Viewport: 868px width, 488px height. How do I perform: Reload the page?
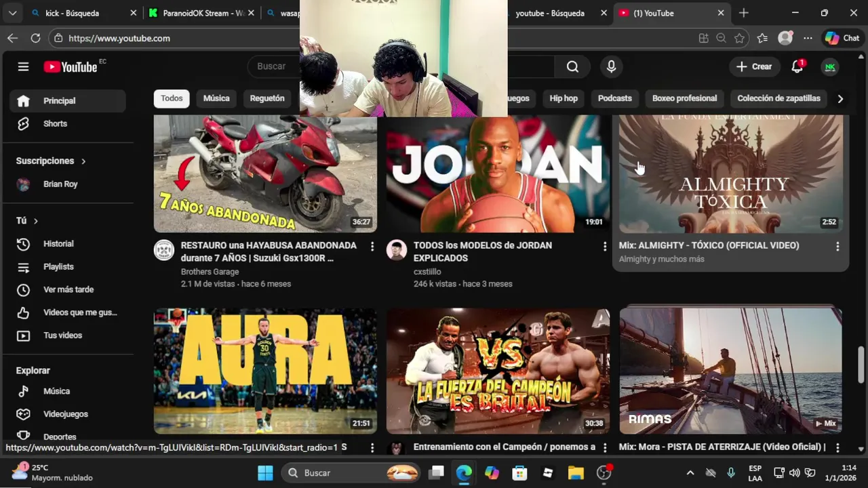tap(35, 39)
